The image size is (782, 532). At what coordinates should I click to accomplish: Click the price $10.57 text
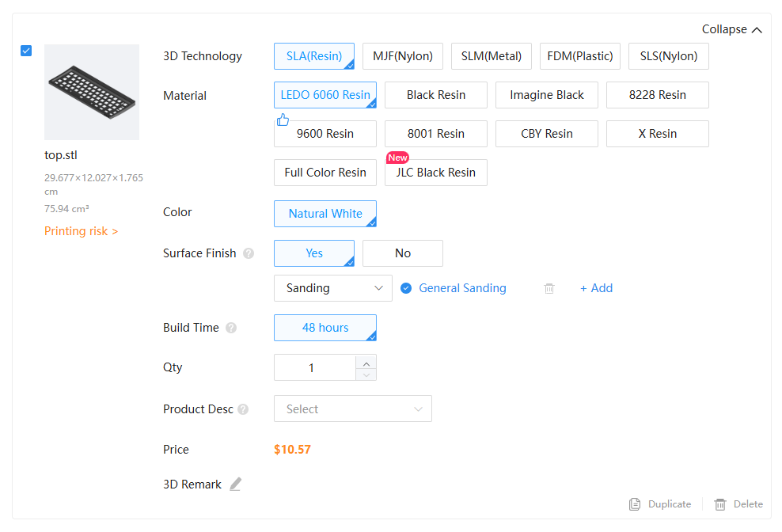pos(292,450)
